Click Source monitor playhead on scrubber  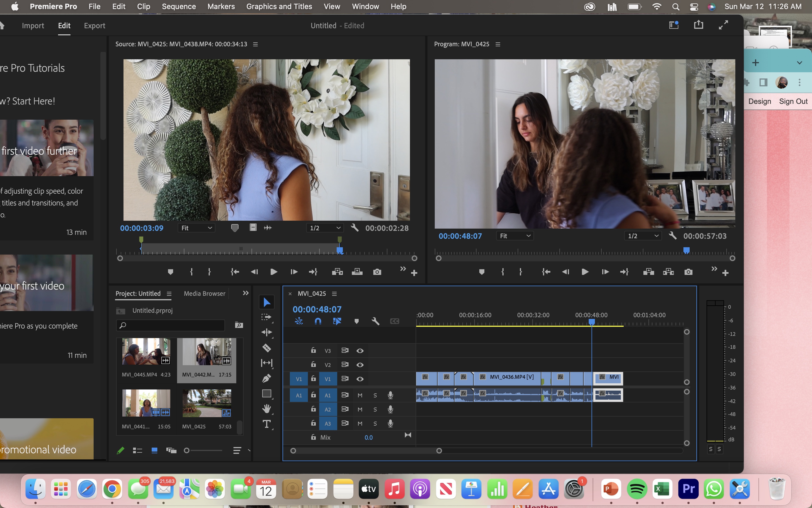[x=339, y=250]
